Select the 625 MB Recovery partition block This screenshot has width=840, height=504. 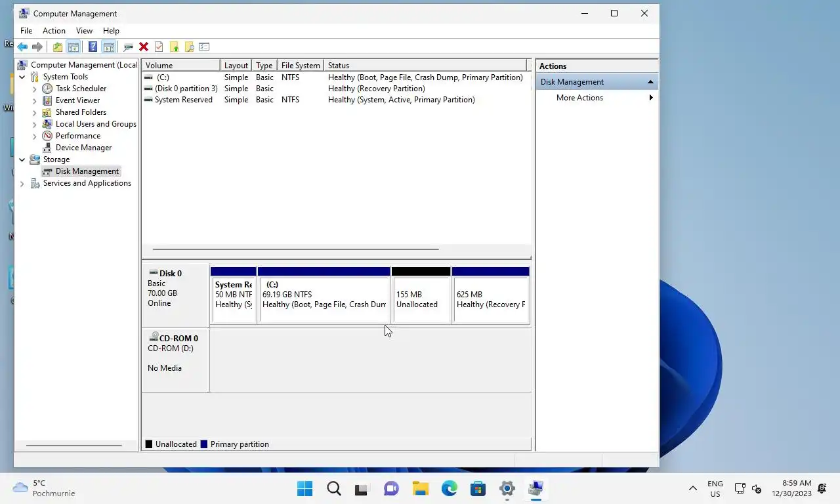[x=490, y=295]
